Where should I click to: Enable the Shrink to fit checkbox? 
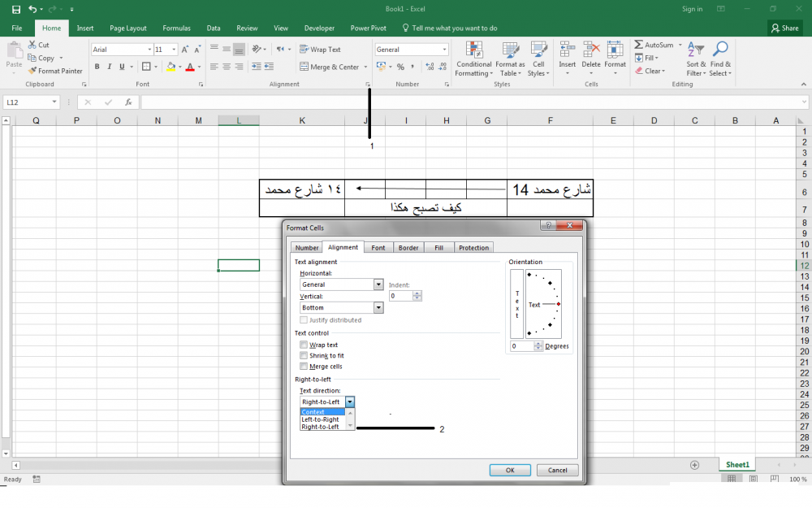coord(304,356)
